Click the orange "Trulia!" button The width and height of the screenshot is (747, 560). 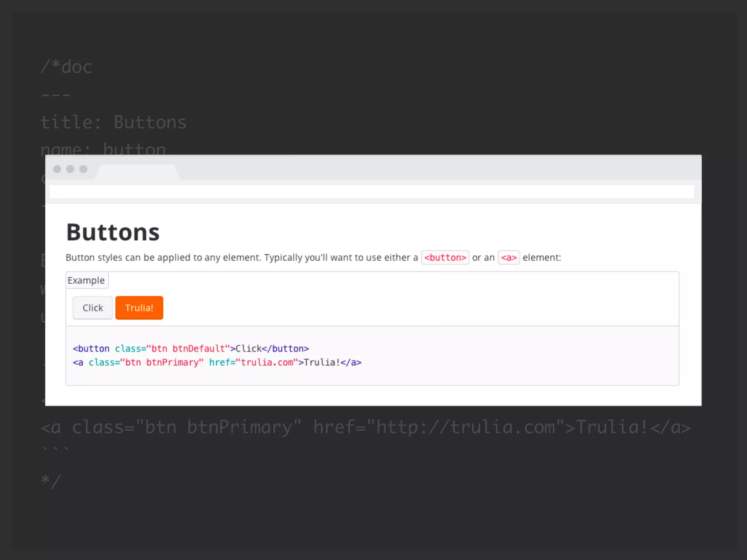139,308
